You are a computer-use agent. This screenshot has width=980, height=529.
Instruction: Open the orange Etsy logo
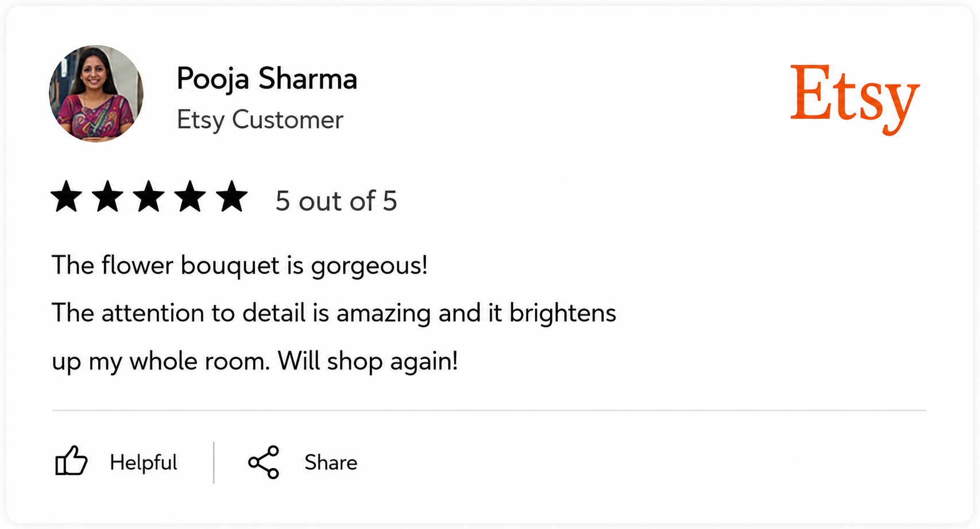[855, 99]
